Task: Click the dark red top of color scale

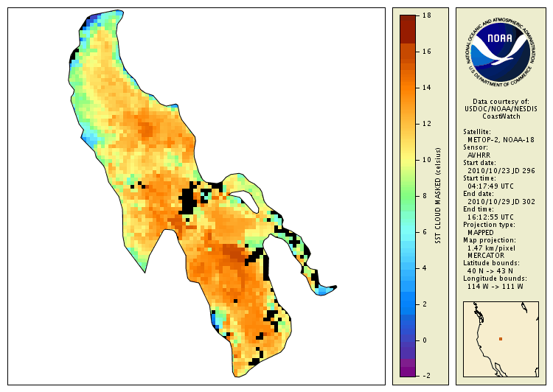Action: tap(408, 29)
